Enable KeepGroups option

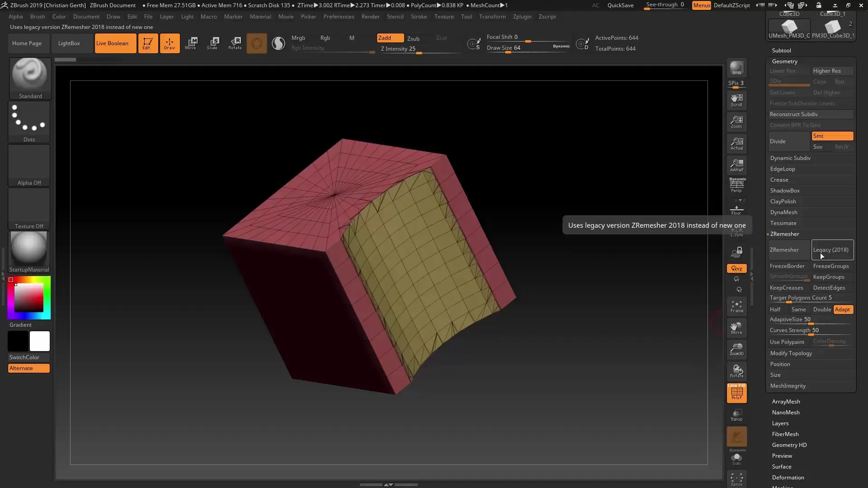(x=832, y=277)
